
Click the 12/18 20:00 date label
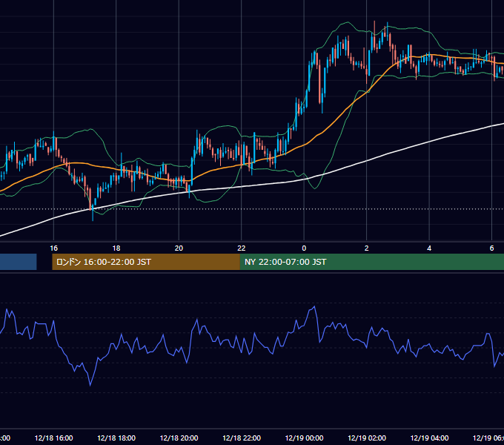click(179, 438)
